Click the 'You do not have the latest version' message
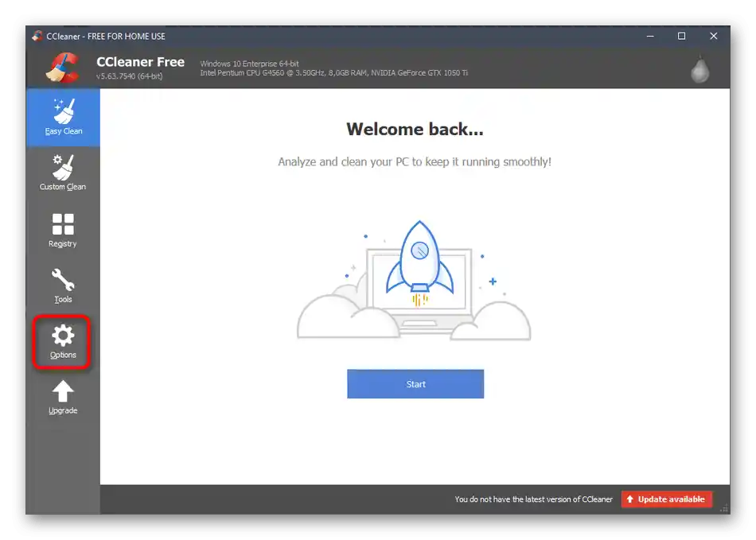The image size is (756, 540). (x=533, y=499)
